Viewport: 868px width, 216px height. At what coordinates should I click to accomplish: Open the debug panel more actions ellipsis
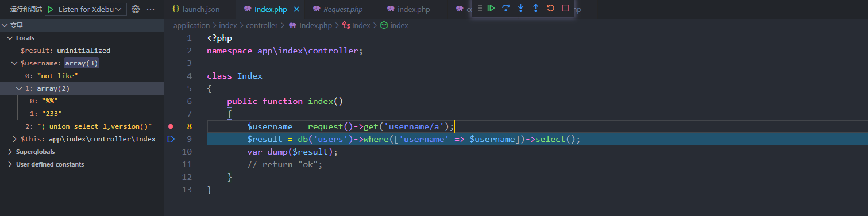click(x=151, y=9)
